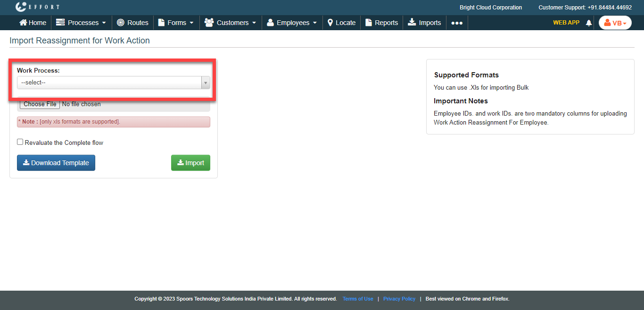Image resolution: width=644 pixels, height=310 pixels.
Task: Open Locate map pin item
Action: pos(341,23)
